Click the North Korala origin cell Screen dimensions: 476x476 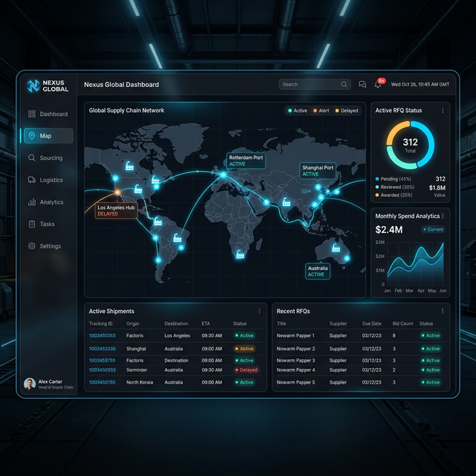tap(140, 382)
